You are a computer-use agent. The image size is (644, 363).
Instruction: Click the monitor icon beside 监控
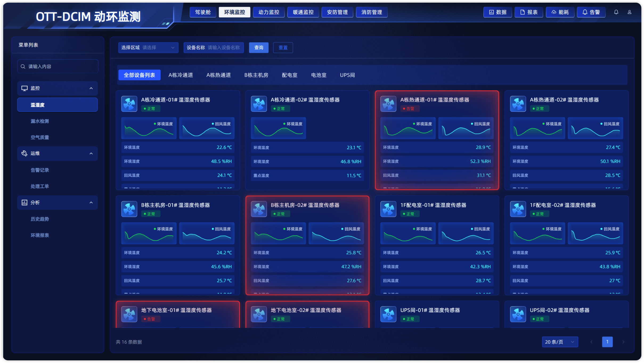point(25,88)
